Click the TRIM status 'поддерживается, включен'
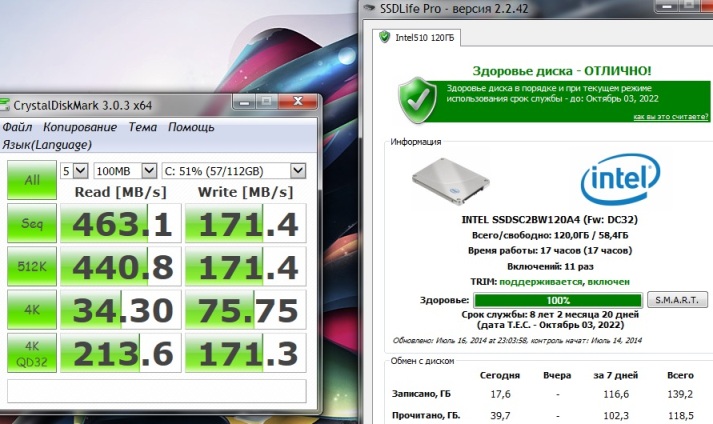Viewport: 713px width, 424px height. pos(564,282)
